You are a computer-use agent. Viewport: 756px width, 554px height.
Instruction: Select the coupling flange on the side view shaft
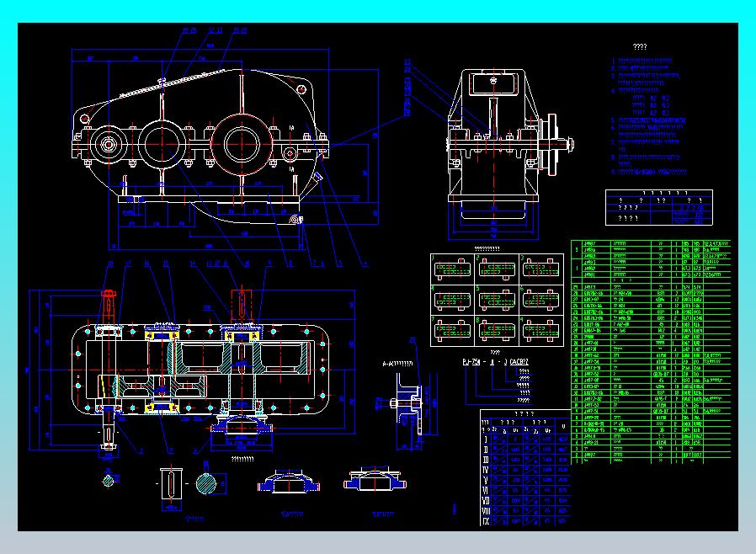coord(552,144)
